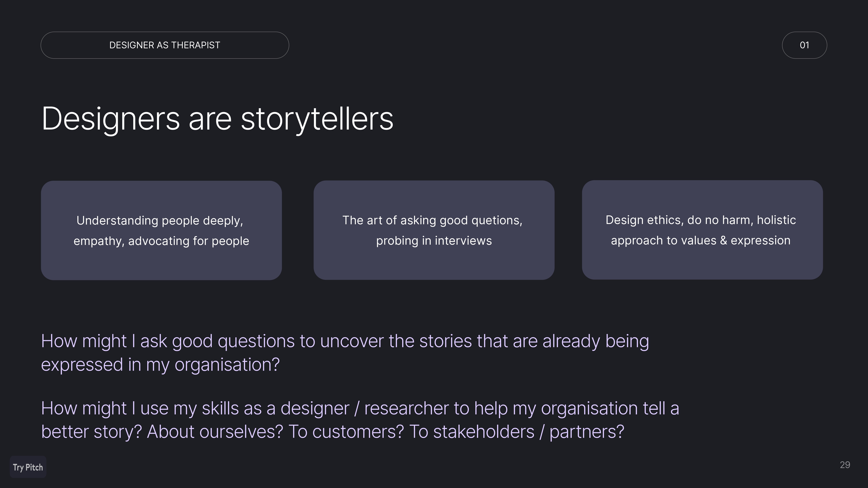Click the Design ethics, do no harm card
Screen dimensions: 868x488
tap(702, 230)
